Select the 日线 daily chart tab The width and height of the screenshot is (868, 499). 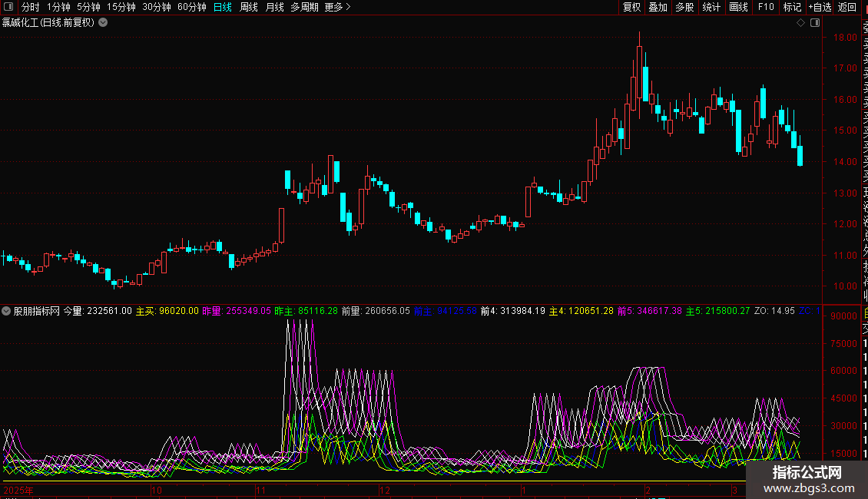223,7
